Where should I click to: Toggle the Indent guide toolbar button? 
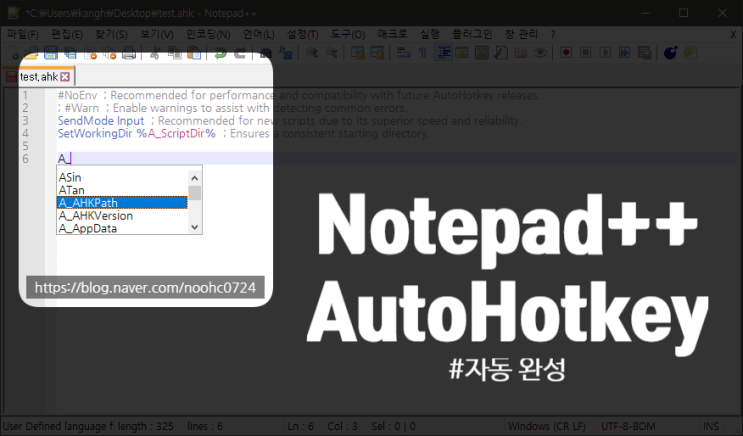coord(443,53)
